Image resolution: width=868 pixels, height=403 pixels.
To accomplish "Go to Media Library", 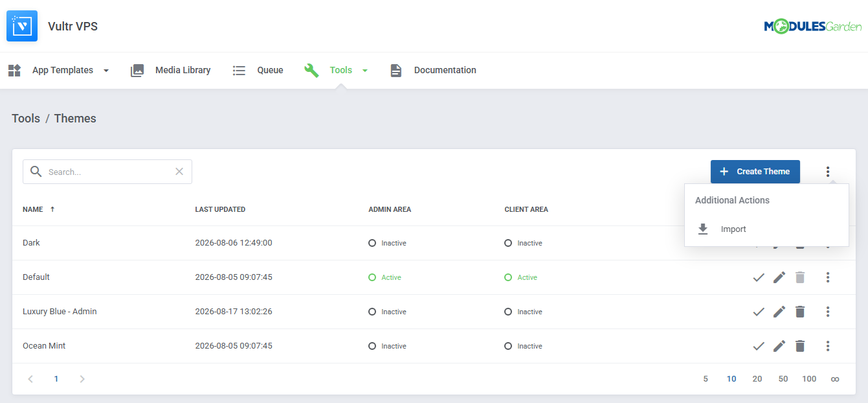I will [x=183, y=70].
